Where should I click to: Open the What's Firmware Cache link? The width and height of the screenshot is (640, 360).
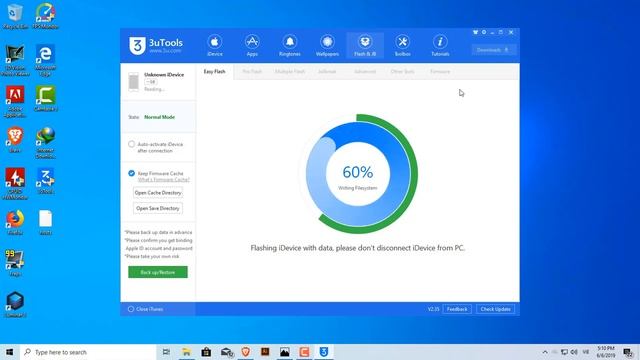(x=164, y=180)
